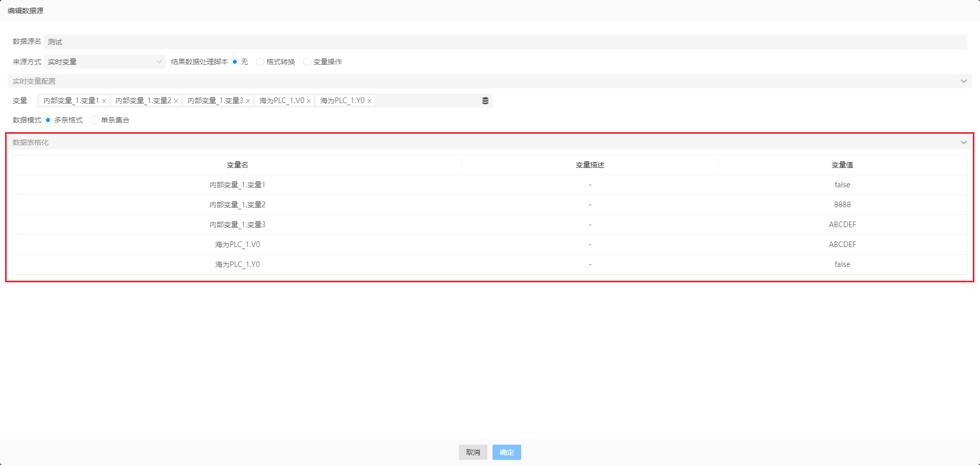The image size is (980, 465).
Task: Click the 数据模式 label
Action: tap(27, 120)
